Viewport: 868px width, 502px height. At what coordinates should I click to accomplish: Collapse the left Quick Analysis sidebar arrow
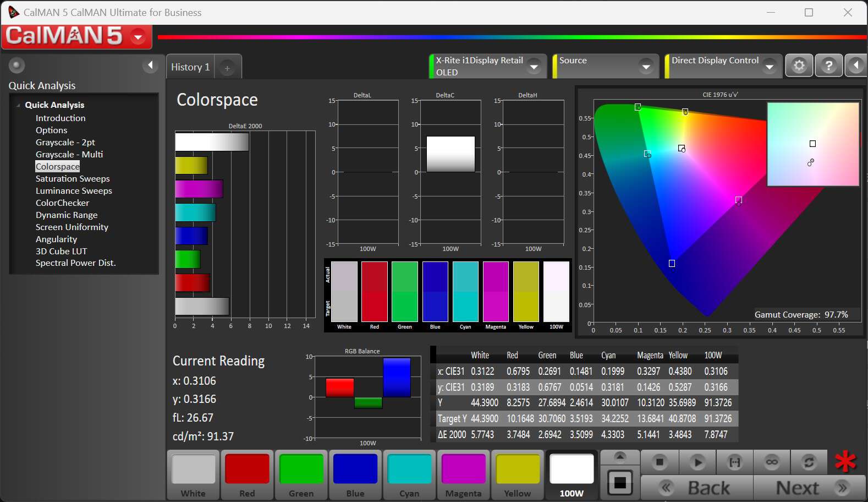click(x=150, y=66)
